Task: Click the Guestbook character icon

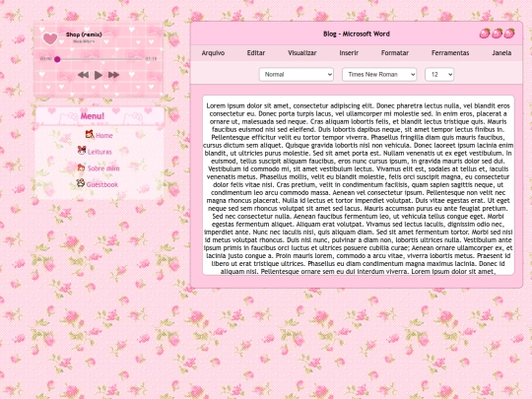Action: [x=81, y=183]
